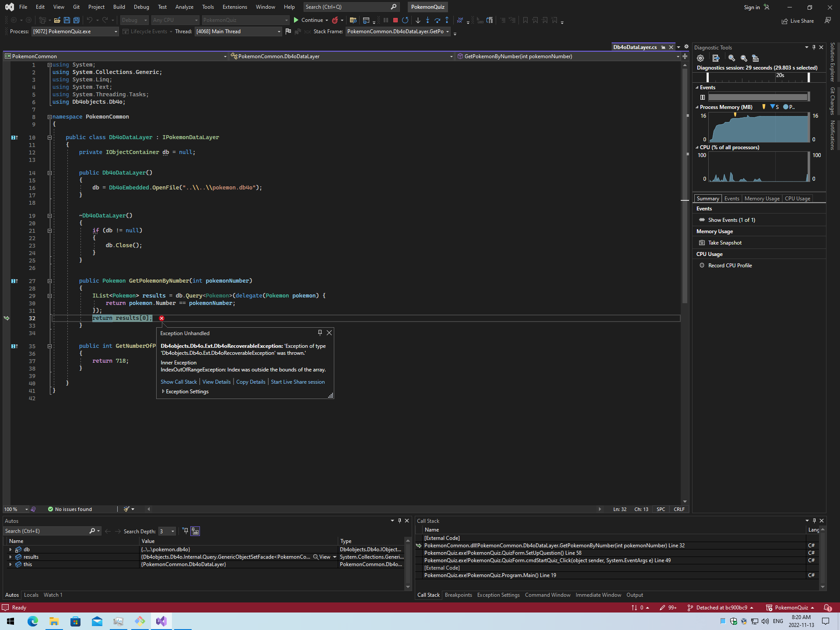This screenshot has height=630, width=840.
Task: Click the Undo toolbar icon
Action: (x=90, y=20)
